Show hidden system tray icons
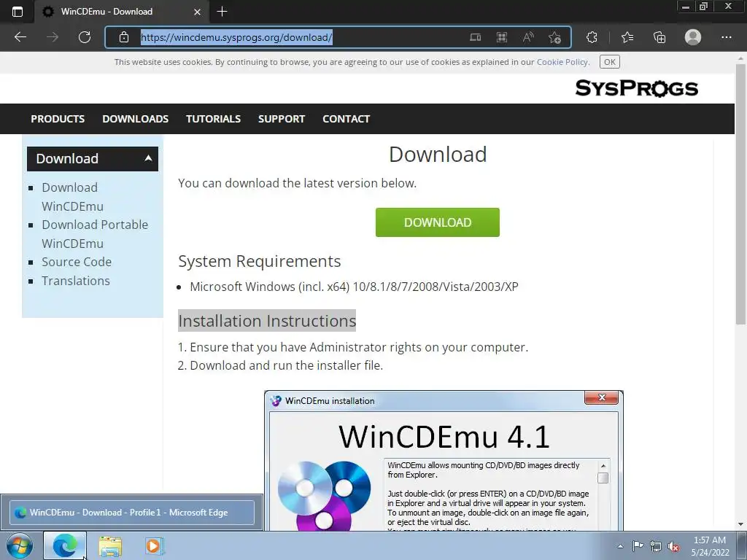The width and height of the screenshot is (747, 560). (620, 546)
